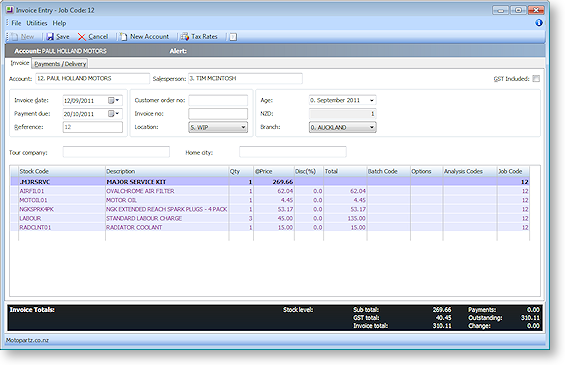
Task: Expand the Location WIP dropdown
Action: click(243, 127)
